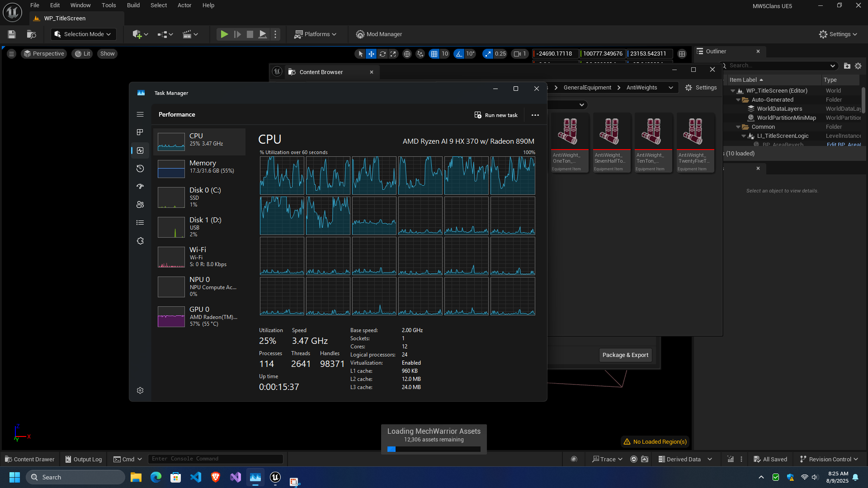The image size is (868, 488).
Task: Click the Browse to asset folder-search icon
Action: click(x=31, y=34)
